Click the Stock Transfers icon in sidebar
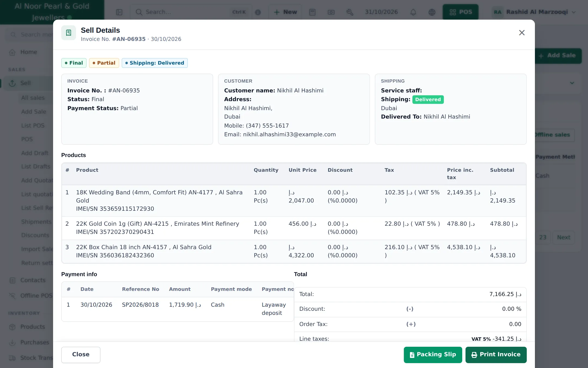 coord(12,358)
